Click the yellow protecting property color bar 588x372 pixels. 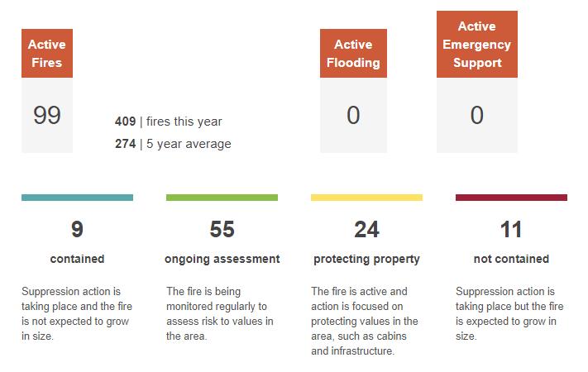366,198
